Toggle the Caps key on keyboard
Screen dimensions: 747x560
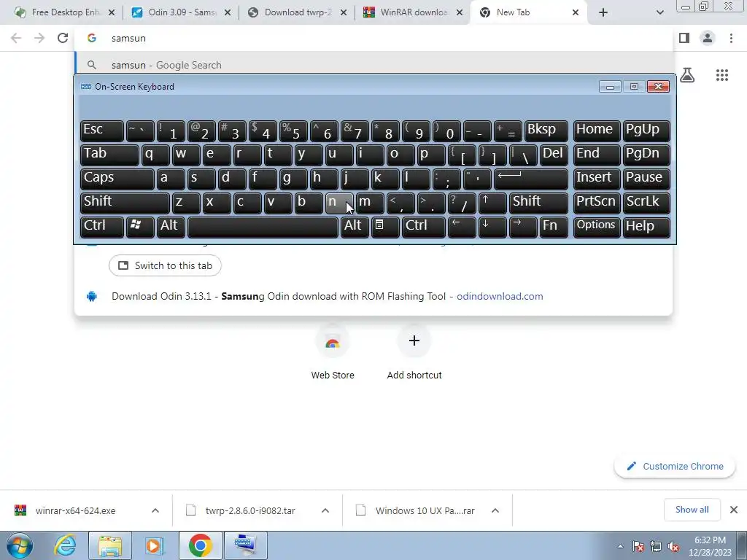117,178
